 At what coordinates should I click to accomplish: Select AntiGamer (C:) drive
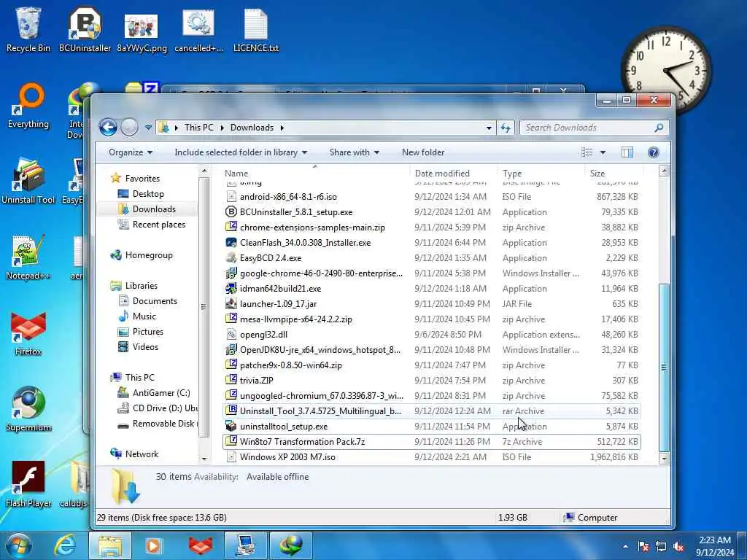click(161, 393)
